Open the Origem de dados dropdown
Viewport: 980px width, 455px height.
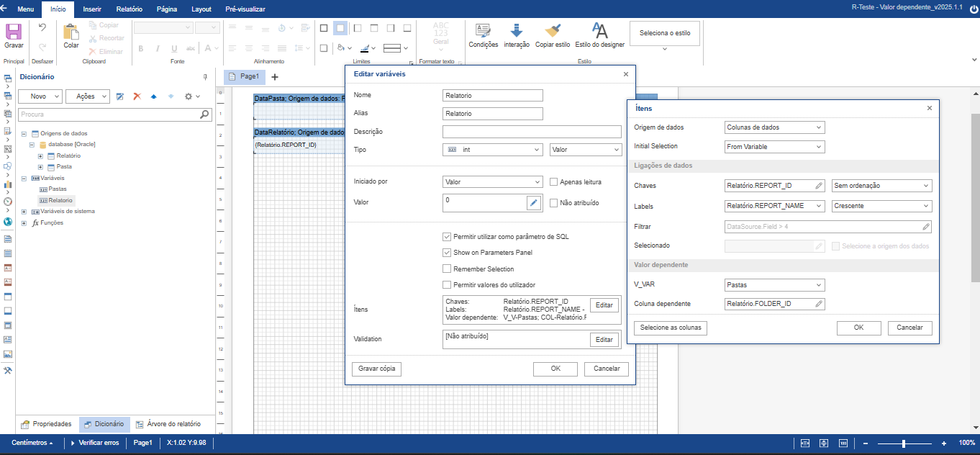tap(774, 127)
